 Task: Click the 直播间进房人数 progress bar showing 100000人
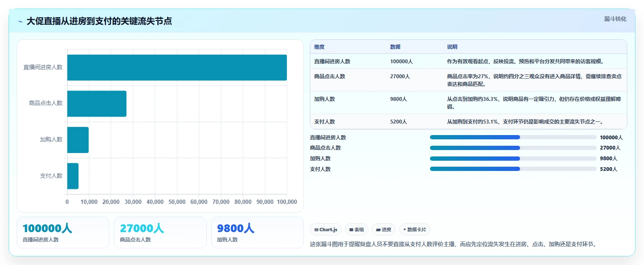point(513,137)
